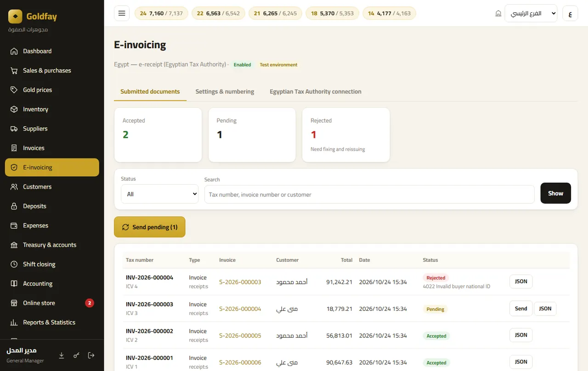
Task: Click the key icon in sidebar footer
Action: (76, 355)
